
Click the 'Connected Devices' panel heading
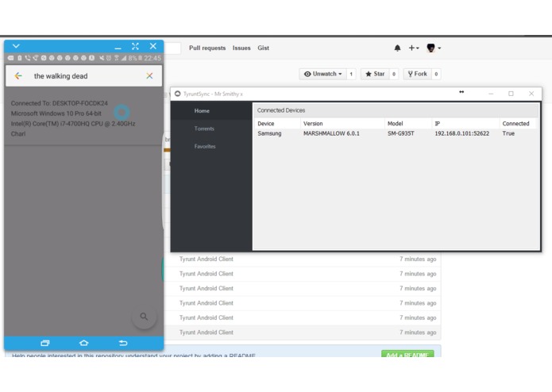pos(281,110)
